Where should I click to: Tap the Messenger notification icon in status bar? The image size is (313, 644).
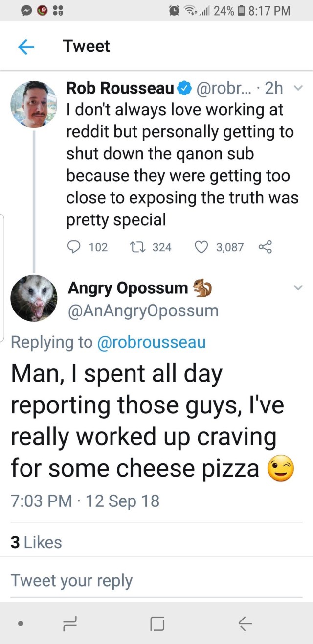pos(28,10)
